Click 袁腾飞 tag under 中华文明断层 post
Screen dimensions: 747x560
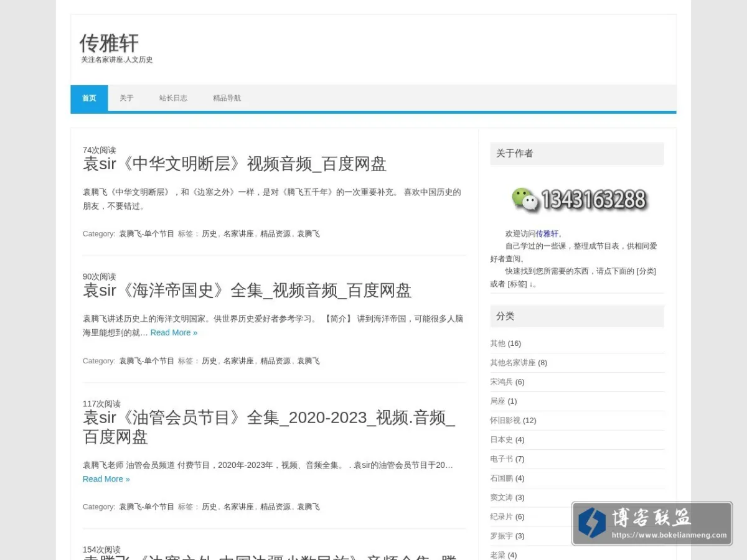(308, 234)
